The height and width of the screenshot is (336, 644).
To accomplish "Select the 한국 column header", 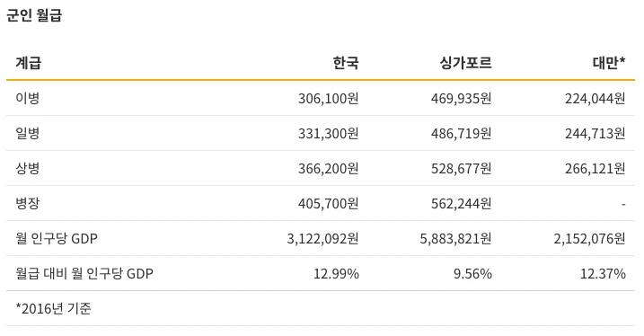I will 346,63.
